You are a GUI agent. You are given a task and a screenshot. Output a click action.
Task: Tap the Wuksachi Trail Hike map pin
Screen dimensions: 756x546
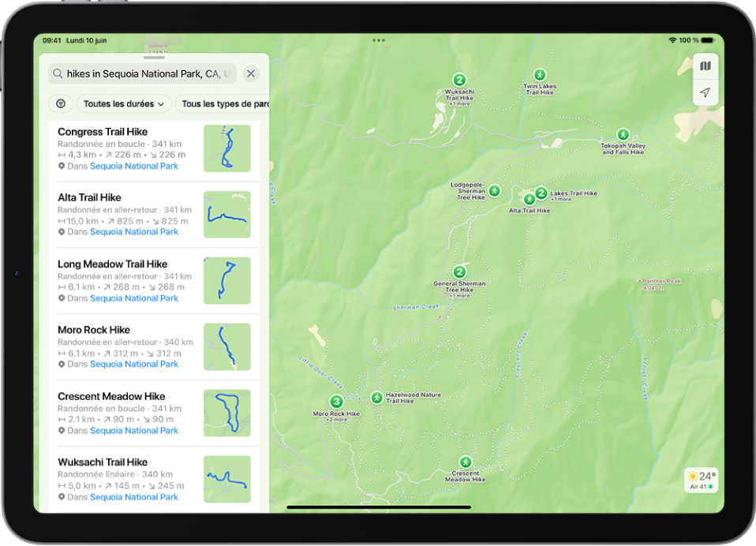pyautogui.click(x=459, y=79)
